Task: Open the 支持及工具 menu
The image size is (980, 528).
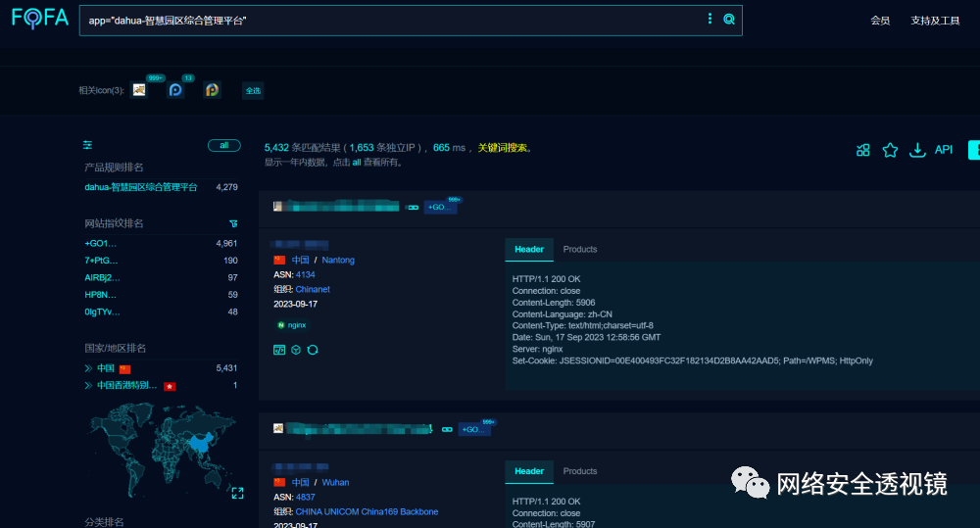Action: pos(935,21)
